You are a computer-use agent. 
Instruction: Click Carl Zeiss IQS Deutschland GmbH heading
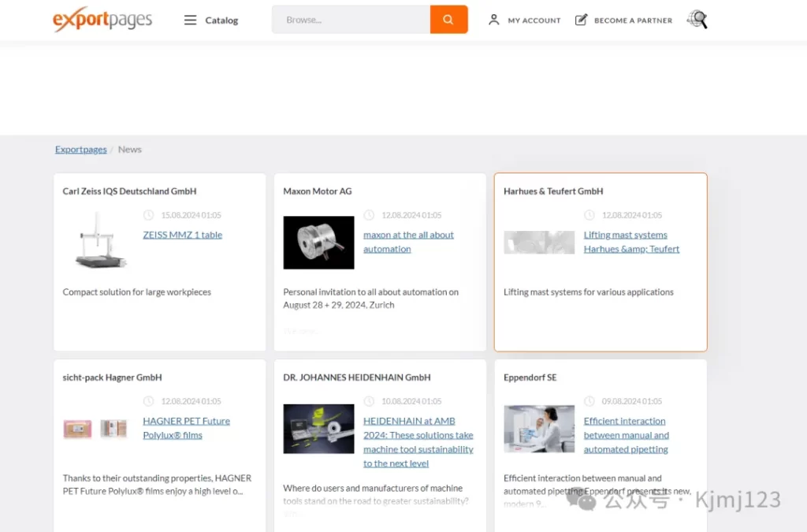[130, 191]
